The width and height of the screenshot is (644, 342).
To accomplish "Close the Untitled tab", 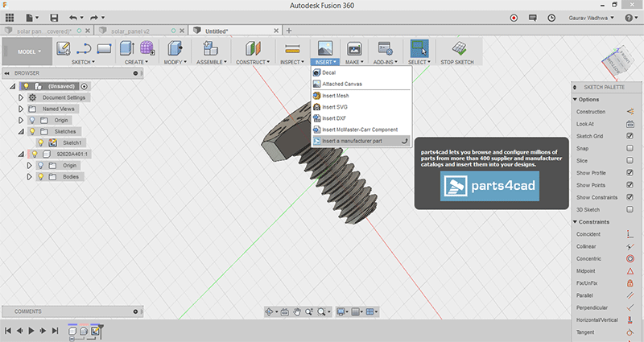I will tap(276, 31).
